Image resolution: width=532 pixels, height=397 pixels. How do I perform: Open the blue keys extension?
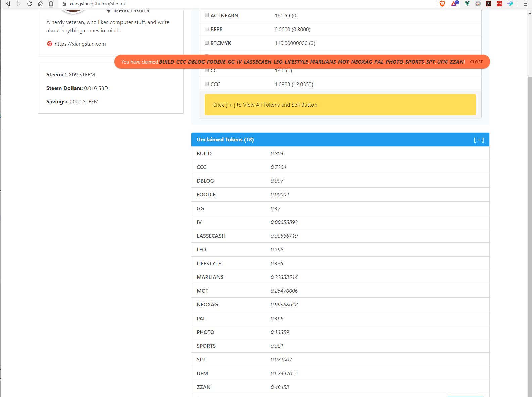point(510,4)
